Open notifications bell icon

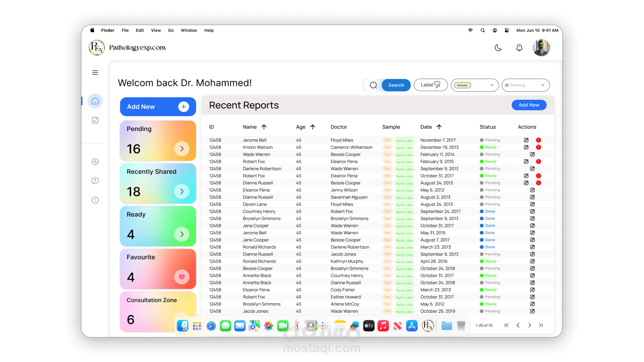coord(519,47)
